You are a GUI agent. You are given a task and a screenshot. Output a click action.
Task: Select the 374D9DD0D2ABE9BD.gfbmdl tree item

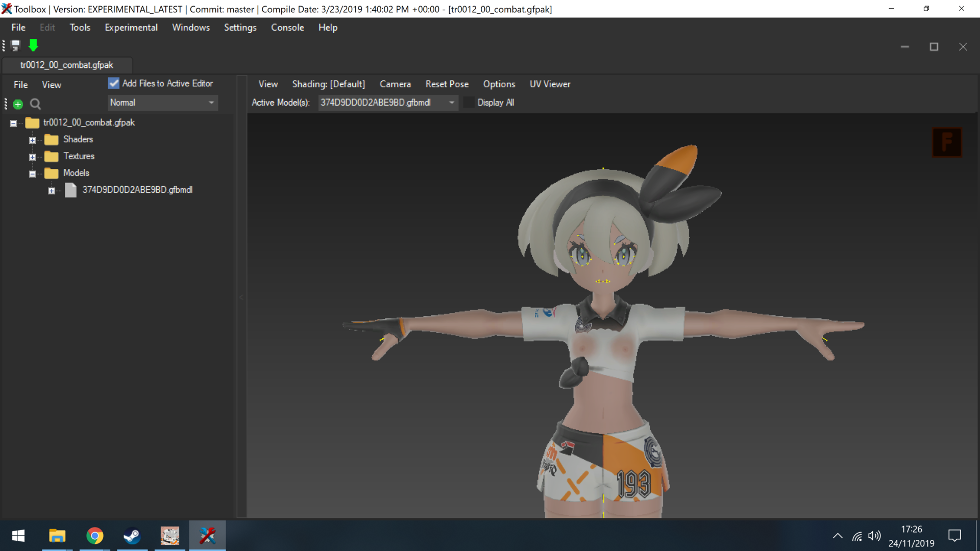tap(137, 190)
